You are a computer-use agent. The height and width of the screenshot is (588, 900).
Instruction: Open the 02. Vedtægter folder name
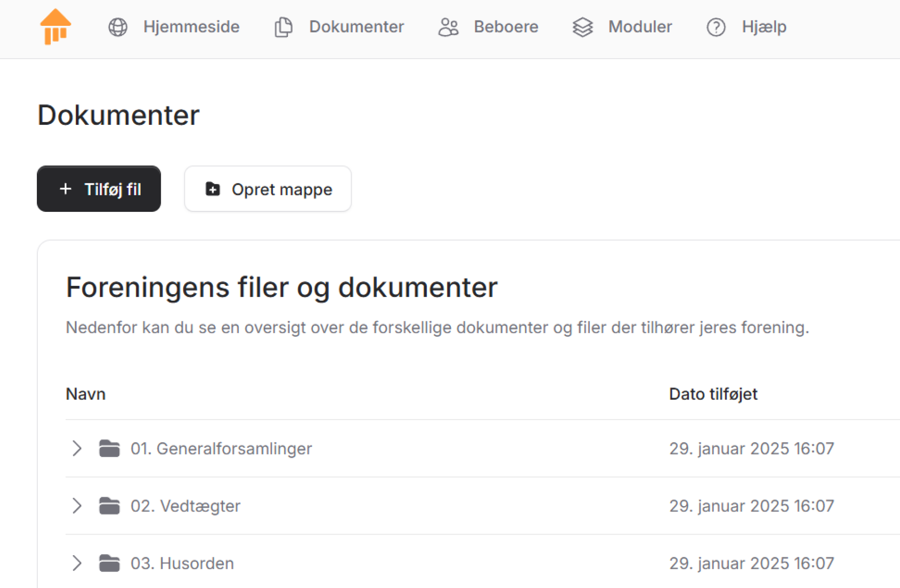(x=185, y=506)
